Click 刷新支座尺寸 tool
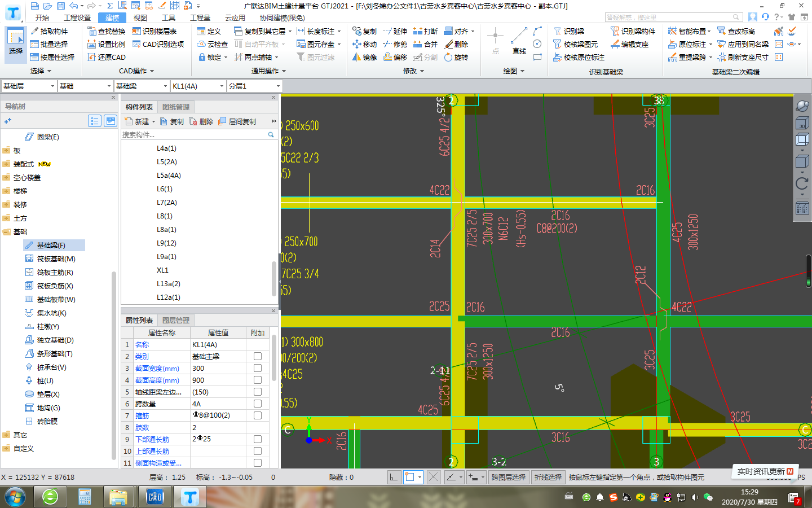The width and height of the screenshot is (812, 508). pyautogui.click(x=743, y=57)
